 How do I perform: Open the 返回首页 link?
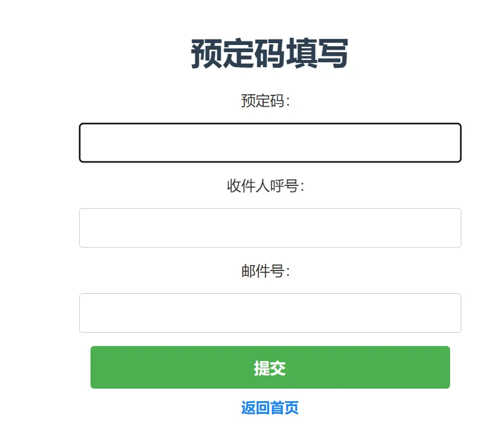pos(270,408)
